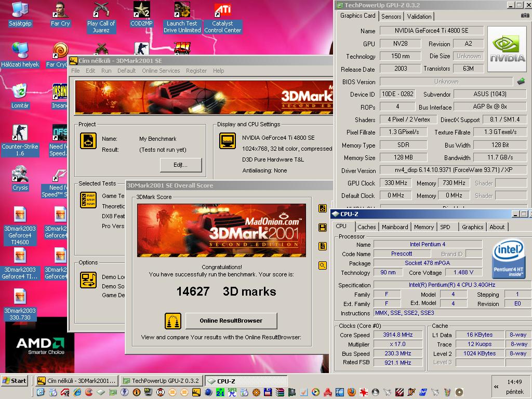Open the Windows Start button

click(x=15, y=381)
